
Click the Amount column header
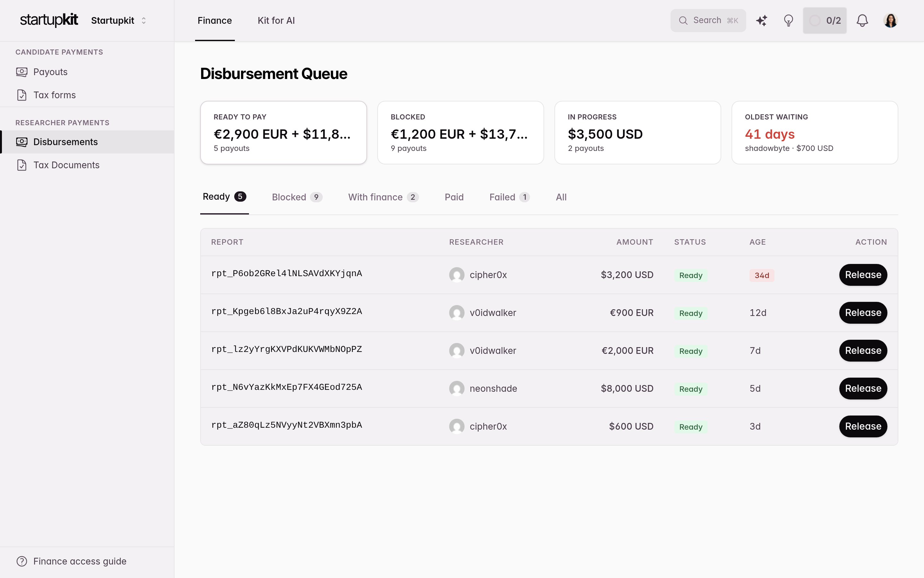pos(635,242)
